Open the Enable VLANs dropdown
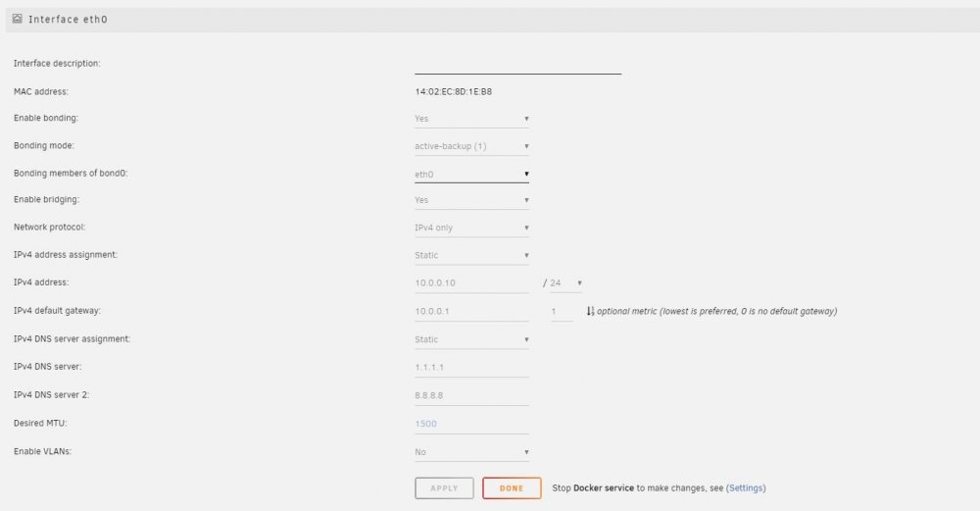The image size is (980, 511). coord(471,451)
